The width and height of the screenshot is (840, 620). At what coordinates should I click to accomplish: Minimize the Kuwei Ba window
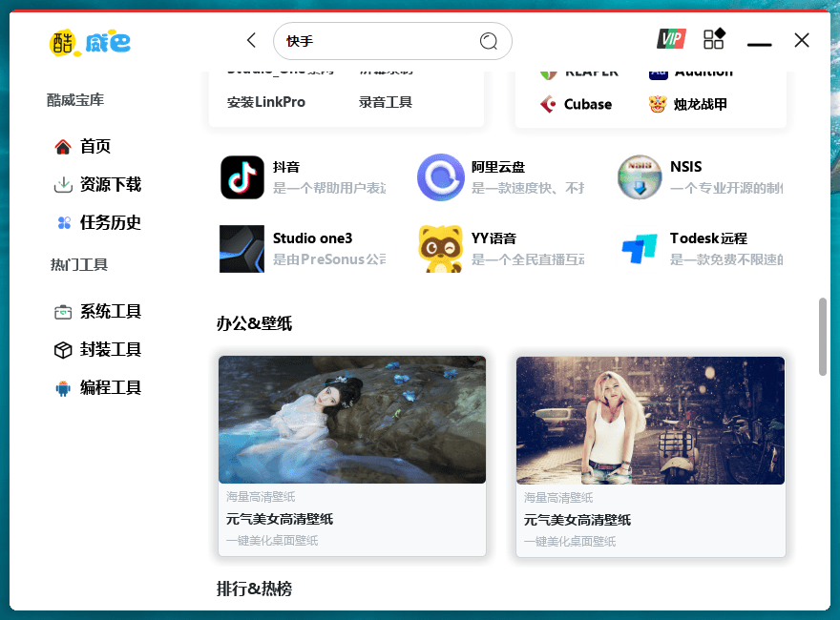point(759,44)
